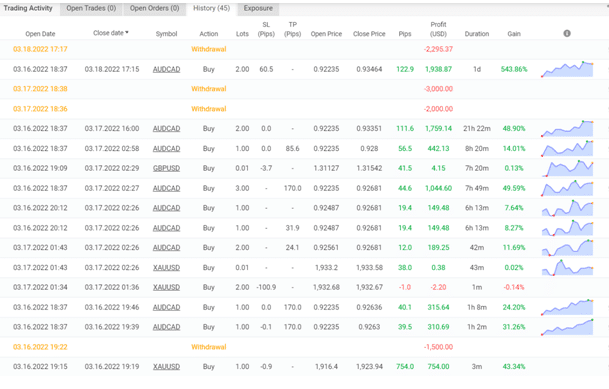Switch to the Trading Activity tab

[28, 8]
